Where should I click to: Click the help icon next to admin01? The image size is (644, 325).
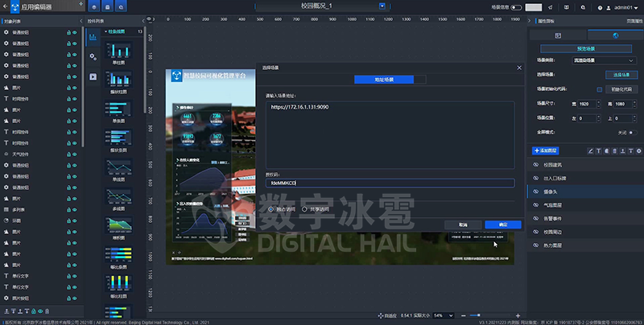[x=600, y=7]
